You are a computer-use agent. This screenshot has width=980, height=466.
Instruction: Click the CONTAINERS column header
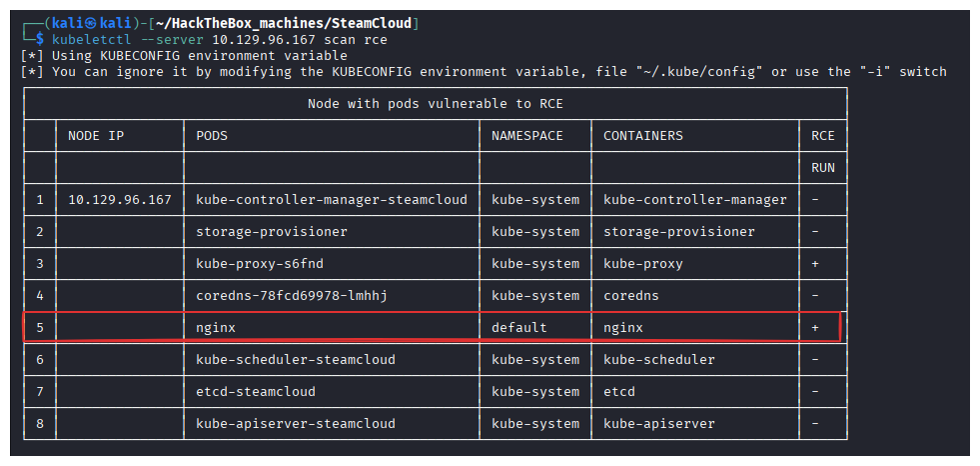click(x=643, y=136)
